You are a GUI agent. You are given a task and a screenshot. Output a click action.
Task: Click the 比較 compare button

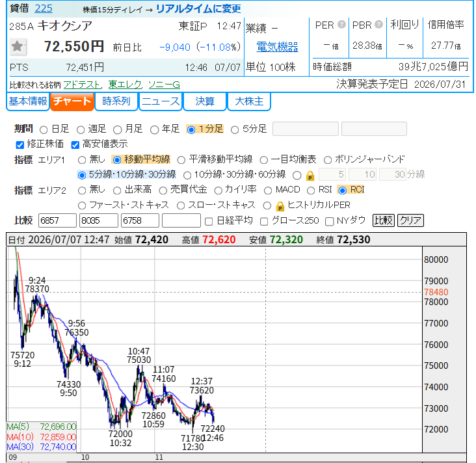tap(384, 220)
